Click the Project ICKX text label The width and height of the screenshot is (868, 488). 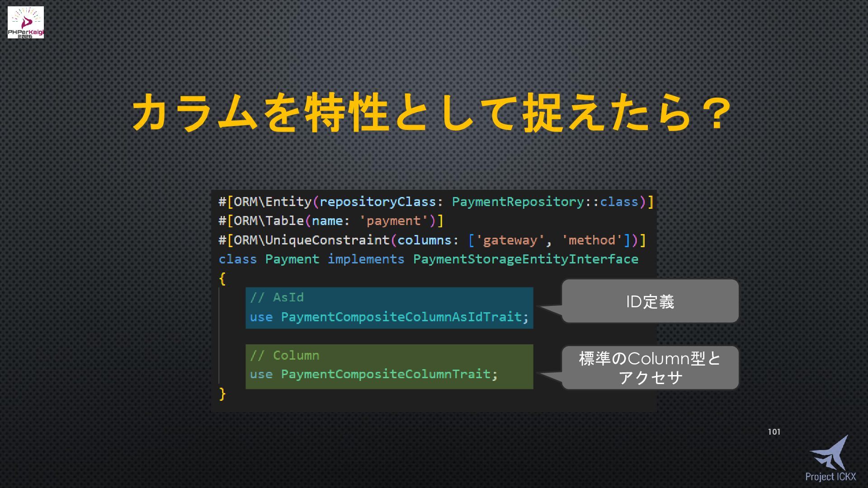(830, 477)
